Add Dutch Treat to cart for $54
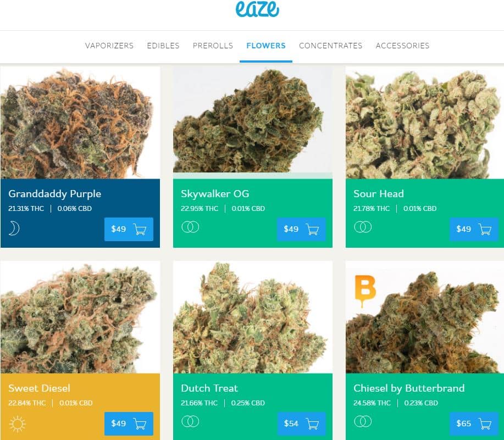Viewport: 504px width, 440px height. click(x=301, y=424)
